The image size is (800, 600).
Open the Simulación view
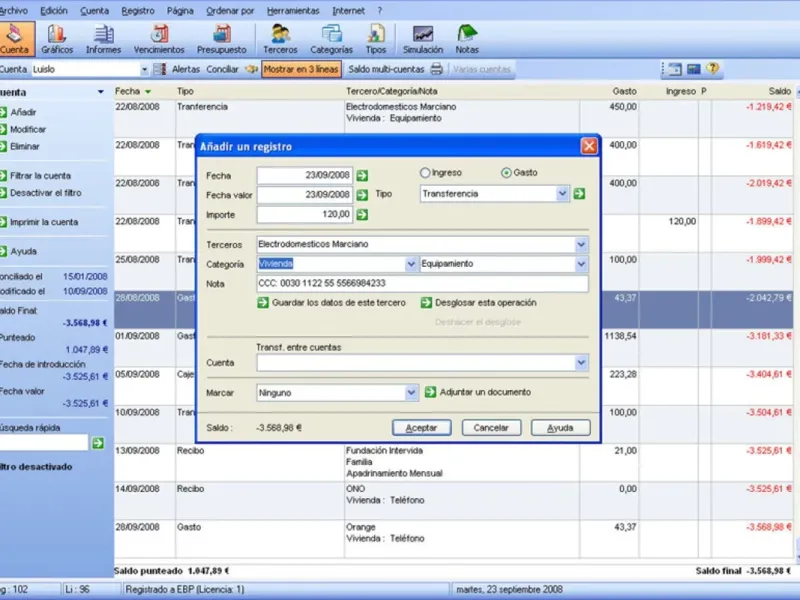(423, 39)
